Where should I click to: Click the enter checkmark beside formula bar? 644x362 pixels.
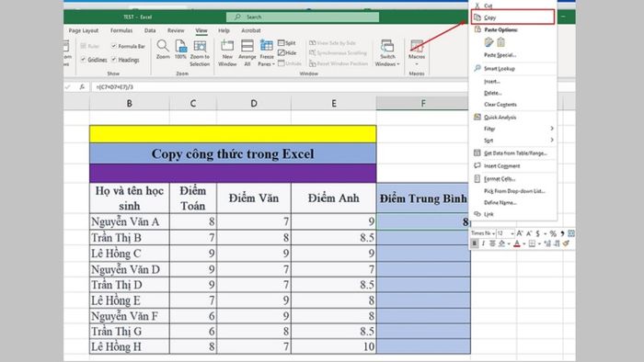click(x=68, y=87)
